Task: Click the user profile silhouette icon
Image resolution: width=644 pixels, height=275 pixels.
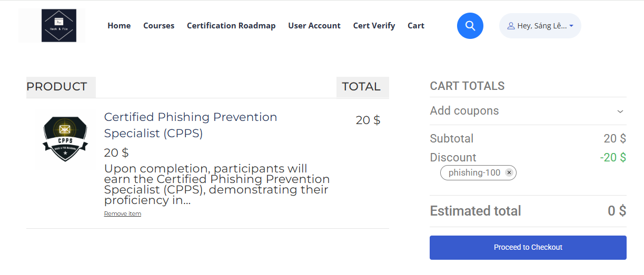Action: coord(511,26)
